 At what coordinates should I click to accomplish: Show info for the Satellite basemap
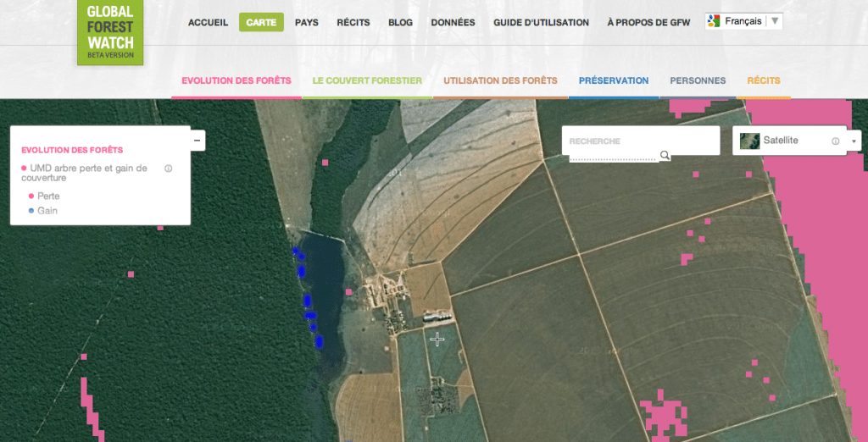click(835, 141)
